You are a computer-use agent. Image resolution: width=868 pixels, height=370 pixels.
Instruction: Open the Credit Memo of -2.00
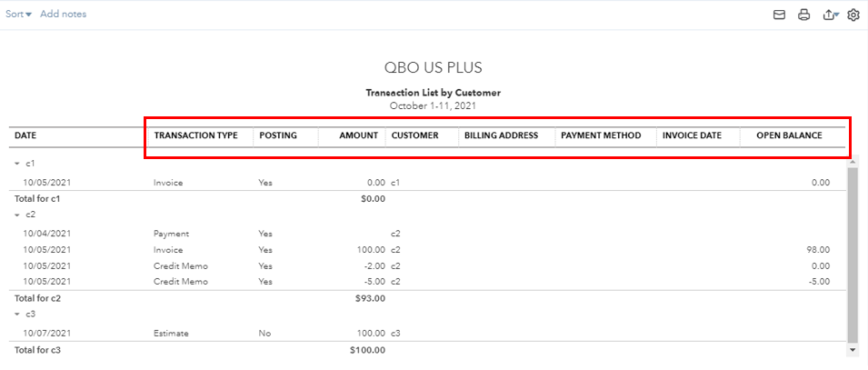point(181,265)
